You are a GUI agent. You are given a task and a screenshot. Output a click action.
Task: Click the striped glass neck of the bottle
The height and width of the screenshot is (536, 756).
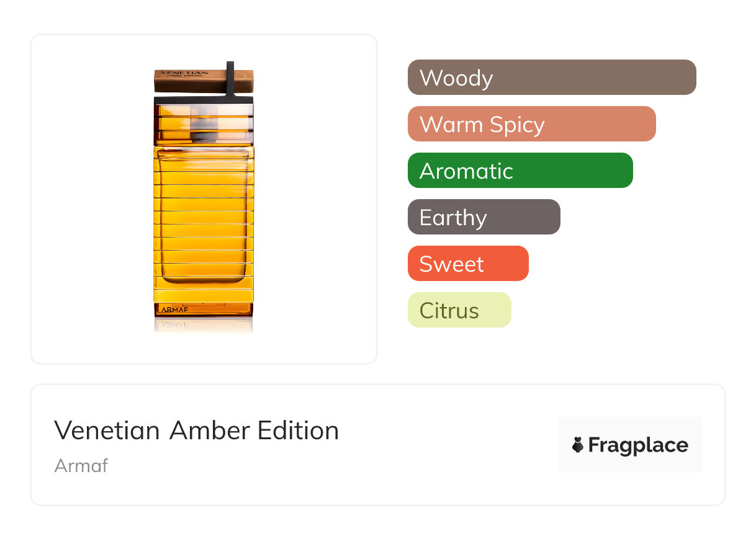204,123
